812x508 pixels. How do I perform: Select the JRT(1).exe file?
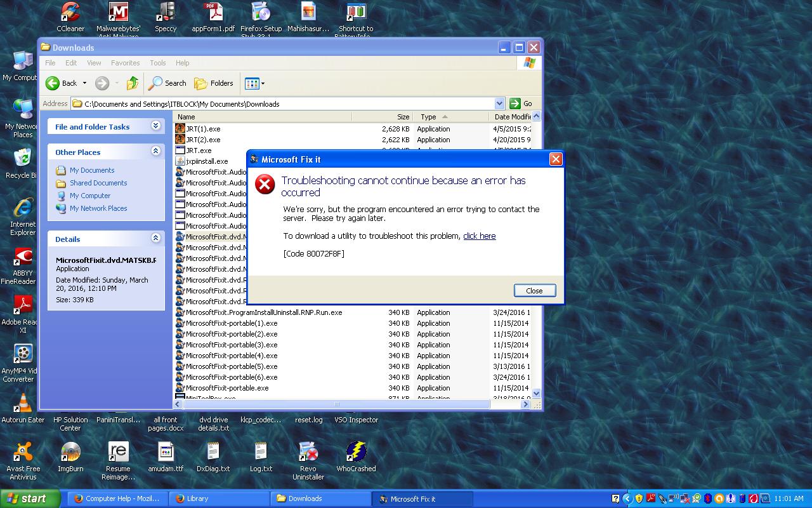203,129
